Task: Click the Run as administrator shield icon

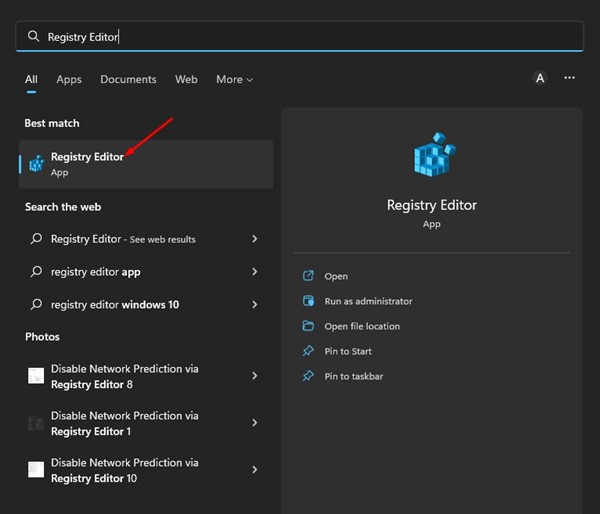Action: point(308,301)
